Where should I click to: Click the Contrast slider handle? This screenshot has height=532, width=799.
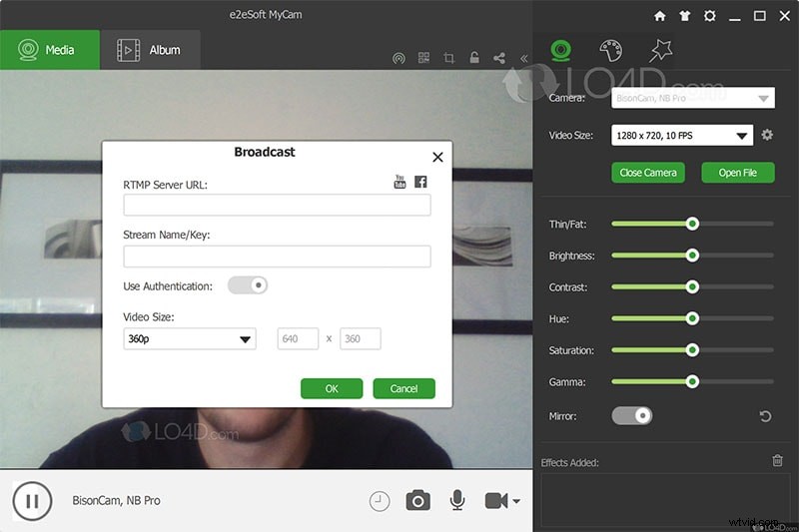pos(692,286)
